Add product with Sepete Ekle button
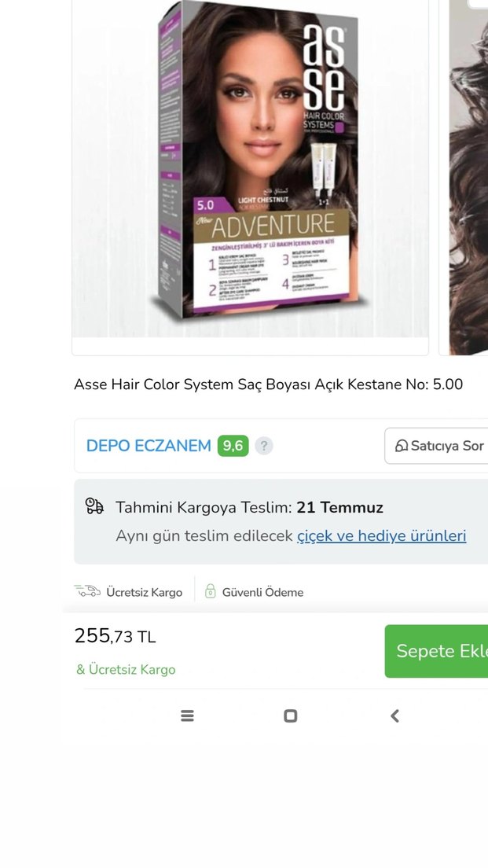488x868 pixels. coord(437,651)
